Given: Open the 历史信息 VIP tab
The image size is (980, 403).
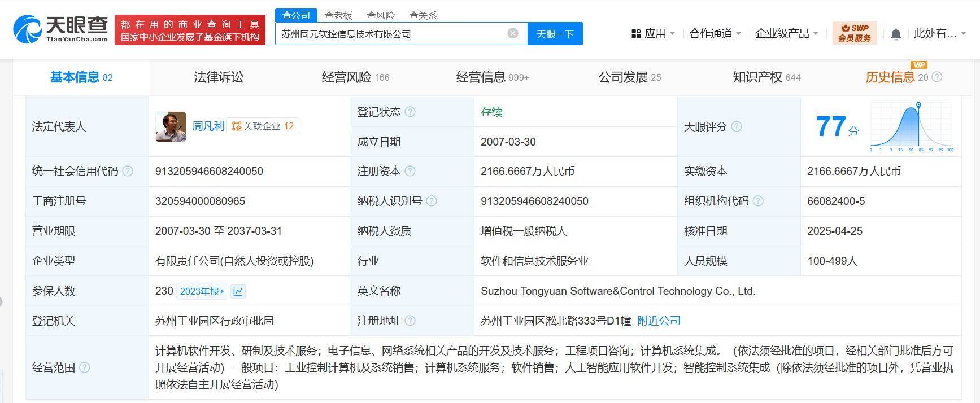Looking at the screenshot, I should coord(897,77).
